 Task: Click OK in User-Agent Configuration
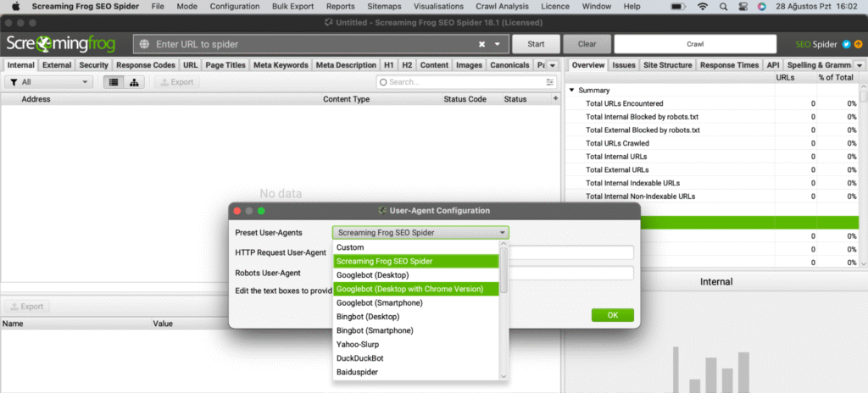613,315
